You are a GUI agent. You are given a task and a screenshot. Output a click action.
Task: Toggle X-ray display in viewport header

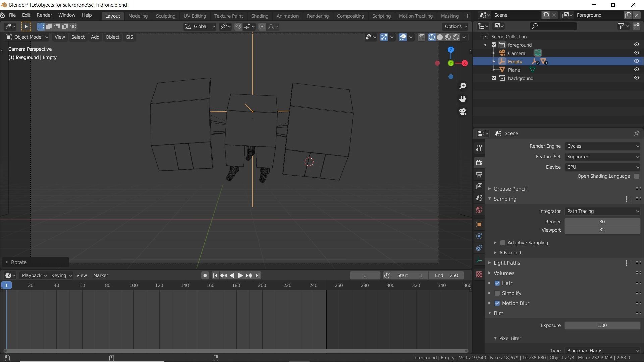(x=421, y=37)
